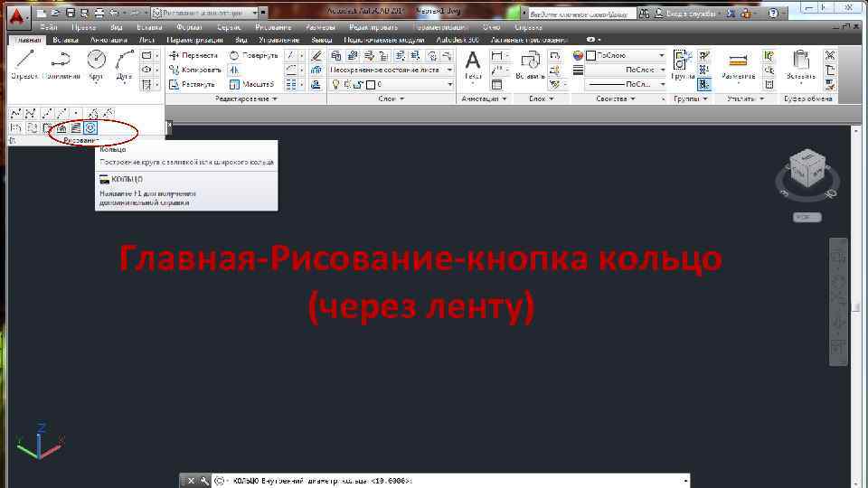Click the Повернуть button
Image resolution: width=868 pixels, height=488 pixels.
(x=253, y=55)
